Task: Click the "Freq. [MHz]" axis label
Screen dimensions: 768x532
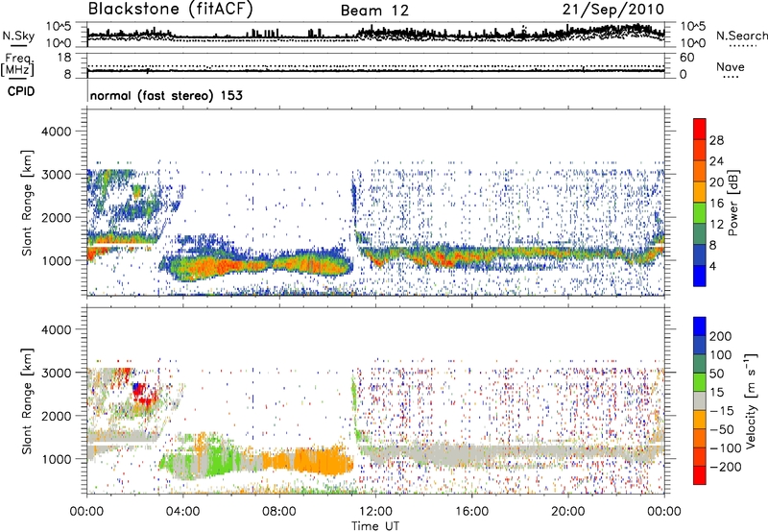Action: tap(18, 65)
